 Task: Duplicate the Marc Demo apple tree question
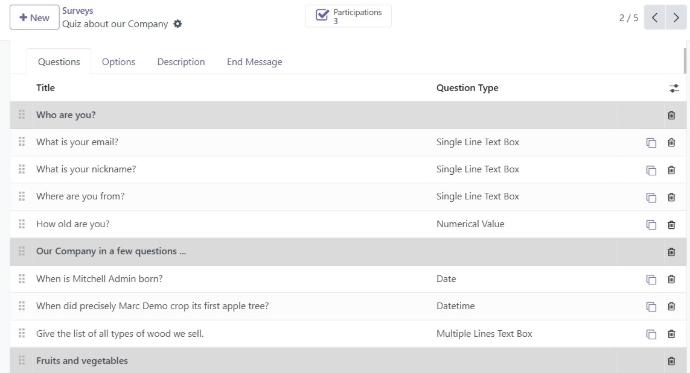(651, 307)
